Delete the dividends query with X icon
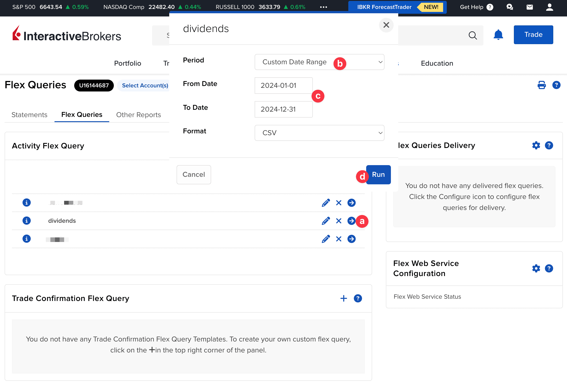567x392 pixels. tap(339, 221)
